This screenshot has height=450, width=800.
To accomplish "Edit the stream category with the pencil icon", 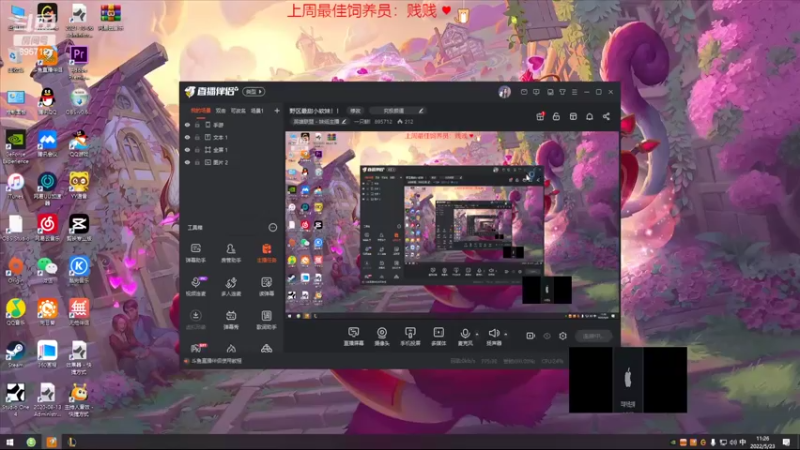I will tap(344, 122).
